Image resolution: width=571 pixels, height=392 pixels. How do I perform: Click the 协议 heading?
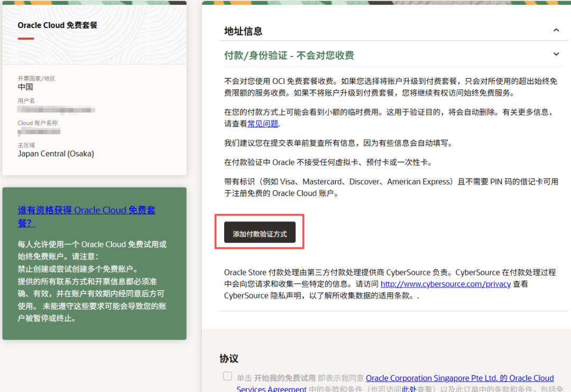(x=229, y=359)
